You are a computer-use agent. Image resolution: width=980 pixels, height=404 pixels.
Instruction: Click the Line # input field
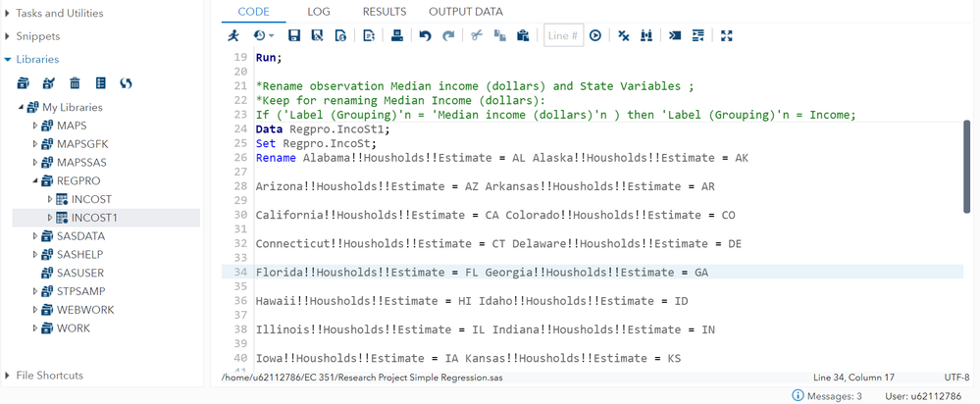[x=564, y=35]
